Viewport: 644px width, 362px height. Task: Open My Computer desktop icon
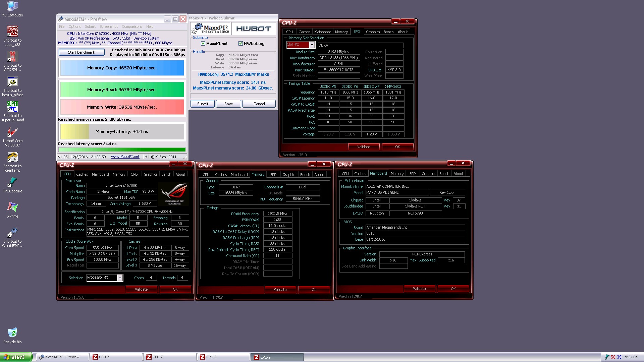tap(12, 9)
